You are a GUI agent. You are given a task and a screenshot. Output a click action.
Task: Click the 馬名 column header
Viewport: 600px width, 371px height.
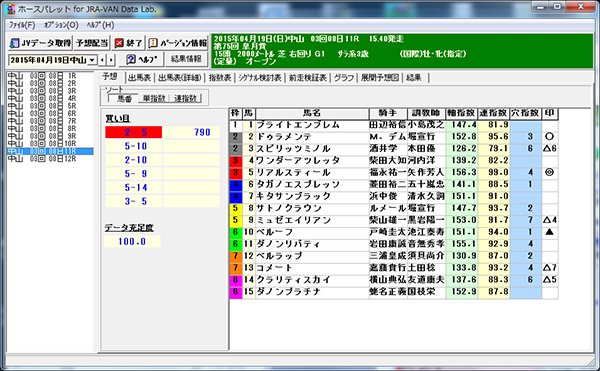[x=312, y=113]
